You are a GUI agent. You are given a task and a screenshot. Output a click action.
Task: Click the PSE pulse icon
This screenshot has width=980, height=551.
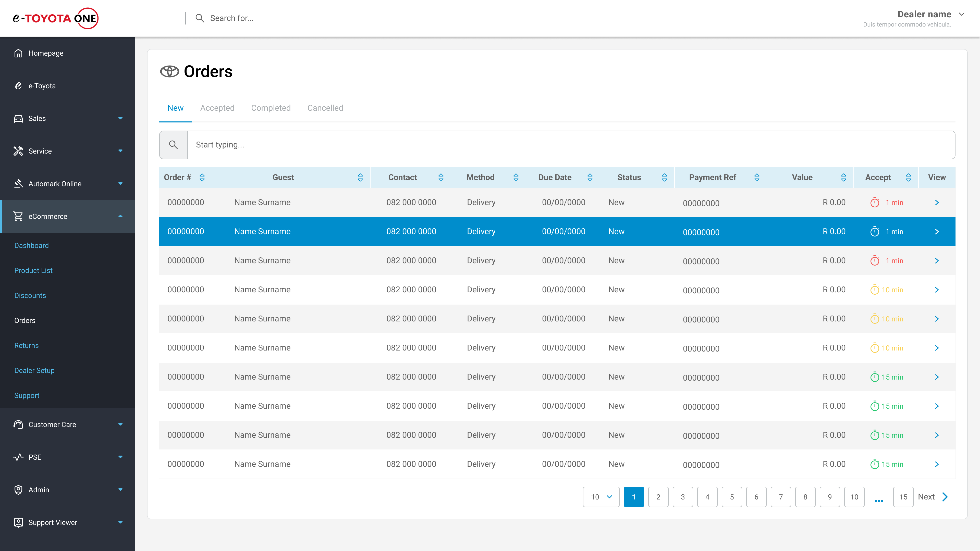coord(18,457)
